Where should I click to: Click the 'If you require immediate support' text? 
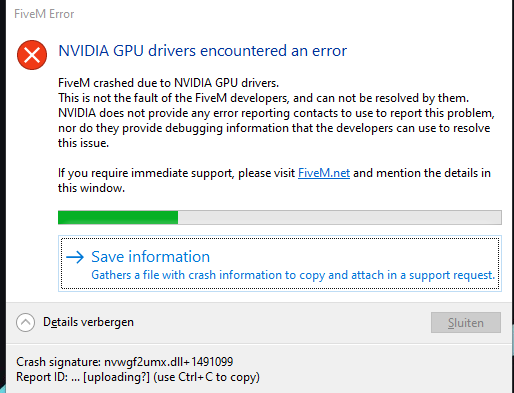pos(177,173)
